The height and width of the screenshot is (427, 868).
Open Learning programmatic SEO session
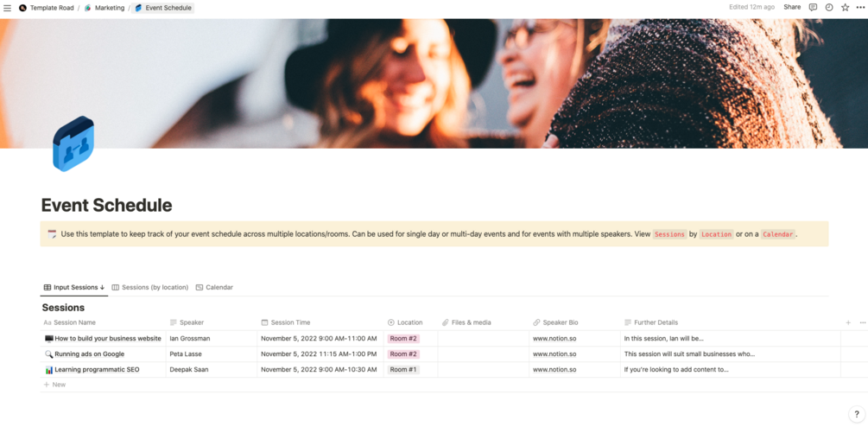[x=97, y=369]
